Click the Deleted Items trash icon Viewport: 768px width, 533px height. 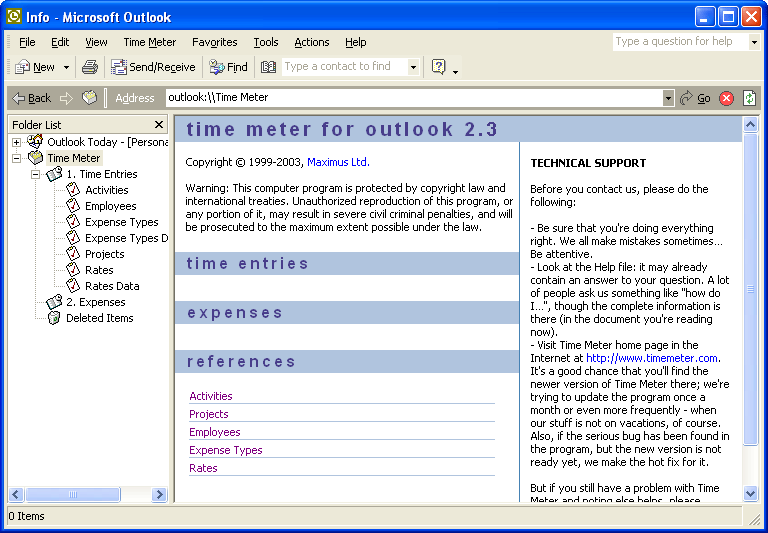54,318
